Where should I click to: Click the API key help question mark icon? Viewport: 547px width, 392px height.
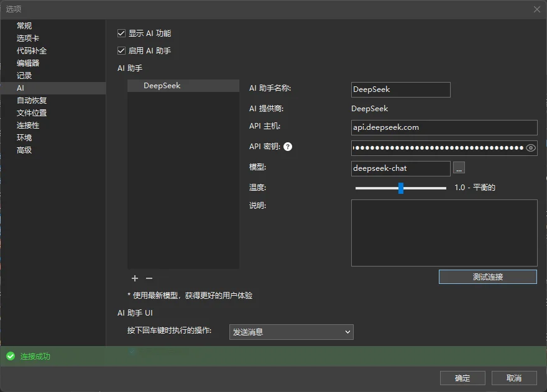coord(288,147)
